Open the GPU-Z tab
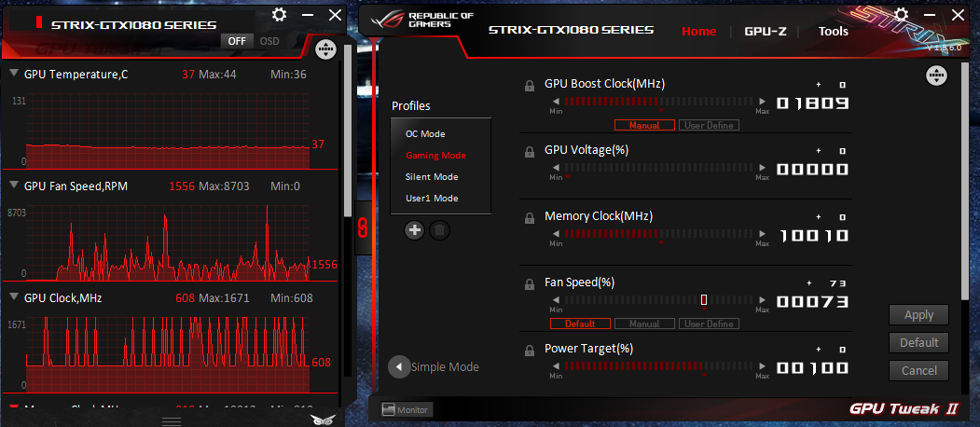980x427 pixels. click(x=765, y=31)
